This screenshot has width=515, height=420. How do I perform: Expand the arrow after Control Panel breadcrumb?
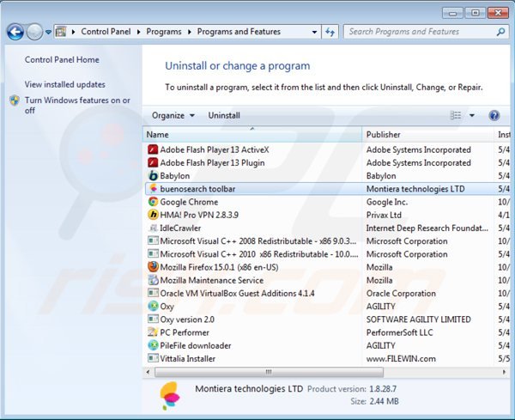point(138,32)
